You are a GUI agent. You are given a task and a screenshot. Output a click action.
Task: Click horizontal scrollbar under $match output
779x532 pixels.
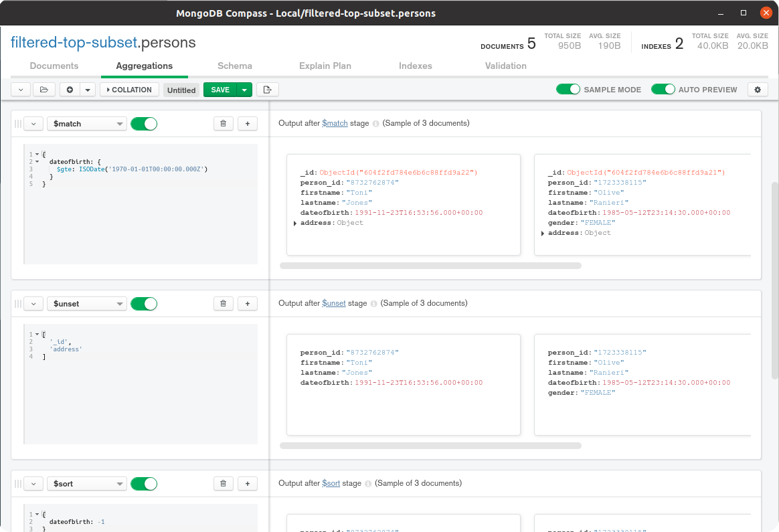pyautogui.click(x=430, y=266)
